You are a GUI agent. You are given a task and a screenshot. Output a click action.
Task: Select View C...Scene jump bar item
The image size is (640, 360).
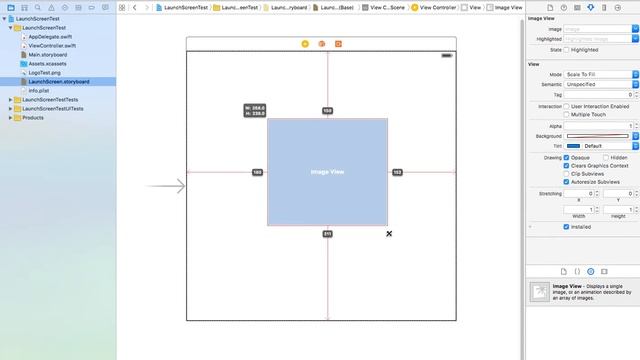384,7
